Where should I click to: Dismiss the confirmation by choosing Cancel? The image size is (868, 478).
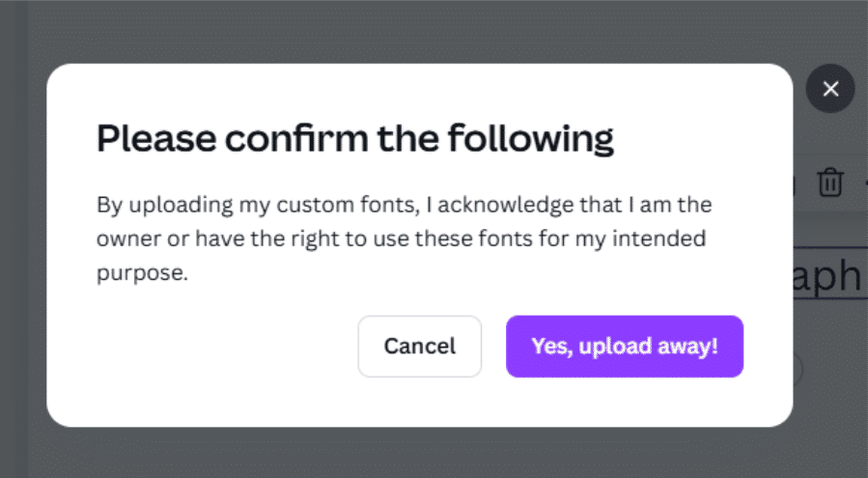click(x=419, y=346)
